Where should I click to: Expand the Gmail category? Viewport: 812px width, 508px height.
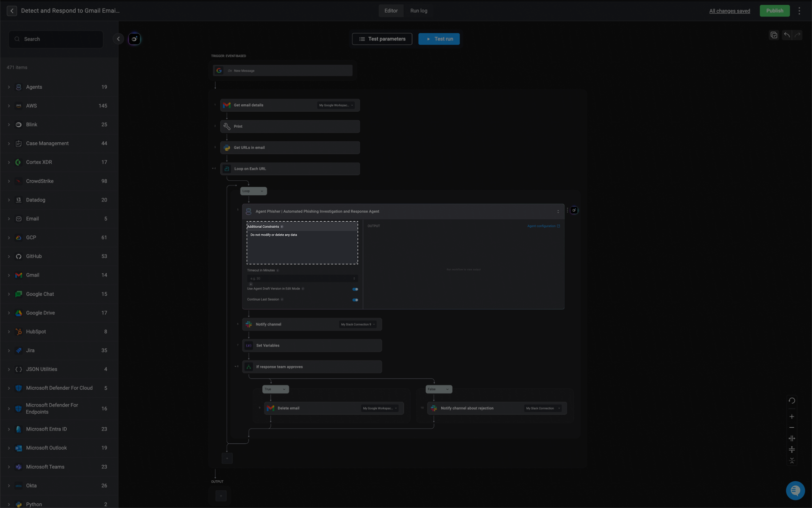9,275
